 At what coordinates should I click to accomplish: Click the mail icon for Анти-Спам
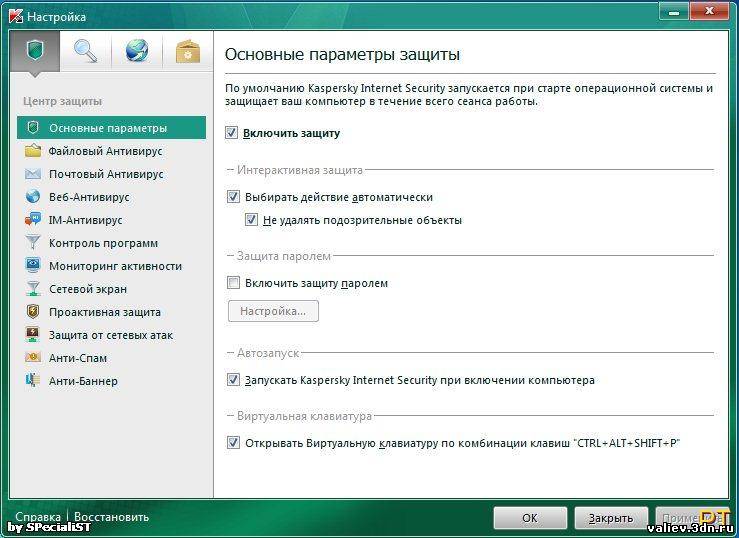[33, 358]
